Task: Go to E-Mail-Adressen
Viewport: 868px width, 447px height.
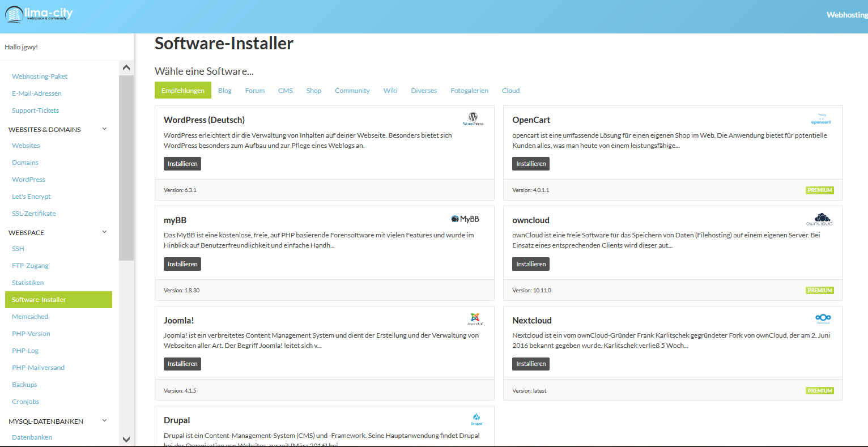Action: click(x=37, y=93)
